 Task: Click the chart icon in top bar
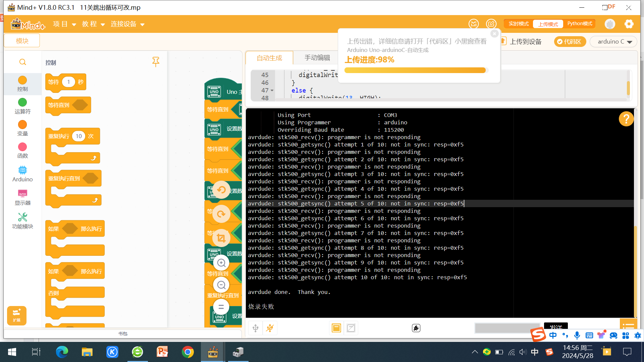[x=474, y=24]
